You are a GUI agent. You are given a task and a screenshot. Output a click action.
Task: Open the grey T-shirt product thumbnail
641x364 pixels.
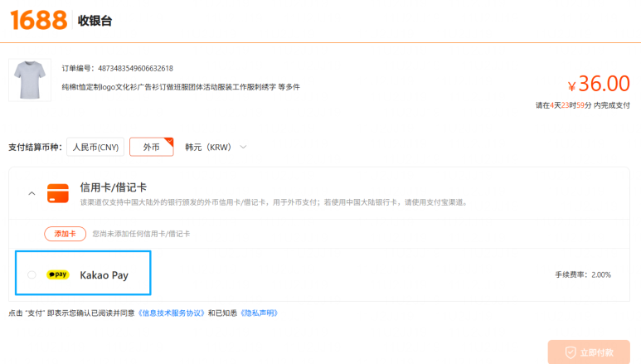(30, 80)
